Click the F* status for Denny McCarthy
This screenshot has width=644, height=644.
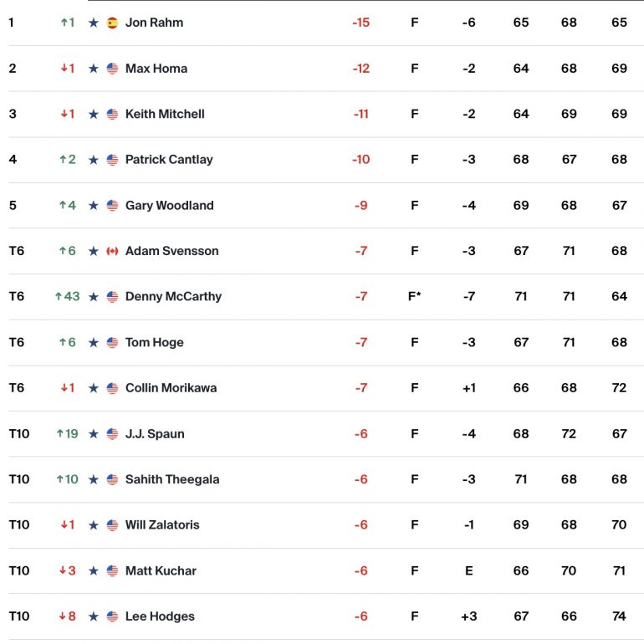(x=414, y=296)
